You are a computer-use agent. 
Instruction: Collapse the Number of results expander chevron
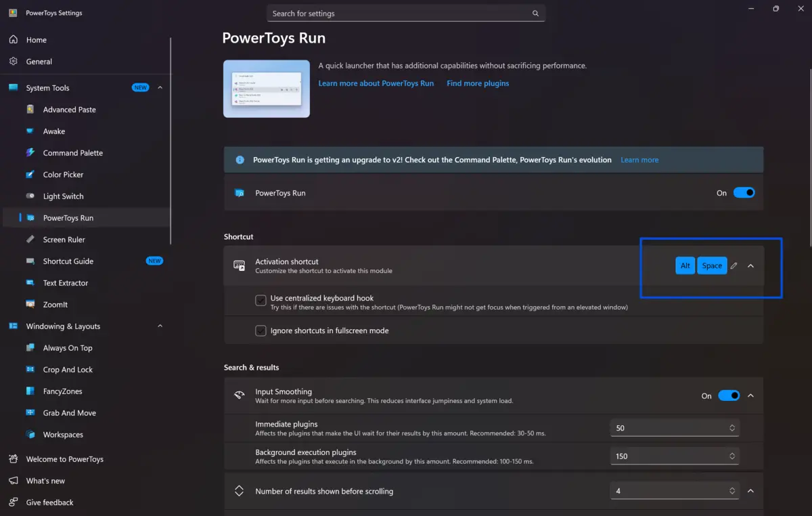tap(750, 491)
